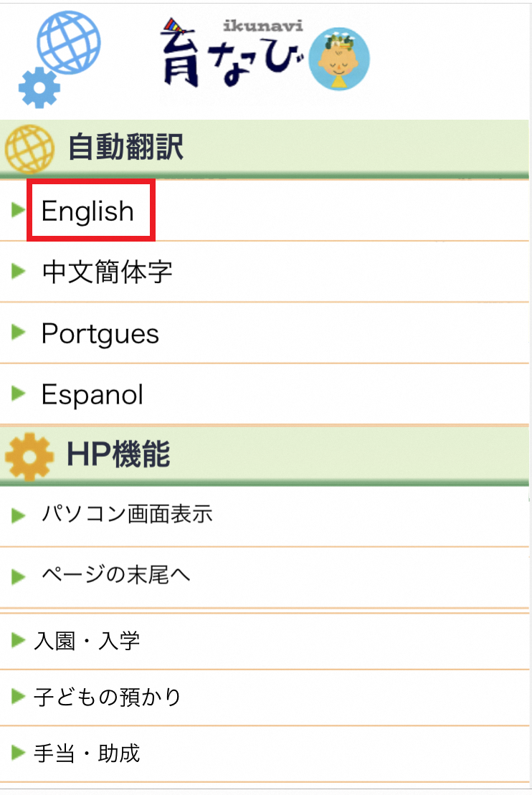Expand the 手当・助成 category
This screenshot has width=532, height=795.
pyautogui.click(x=87, y=753)
